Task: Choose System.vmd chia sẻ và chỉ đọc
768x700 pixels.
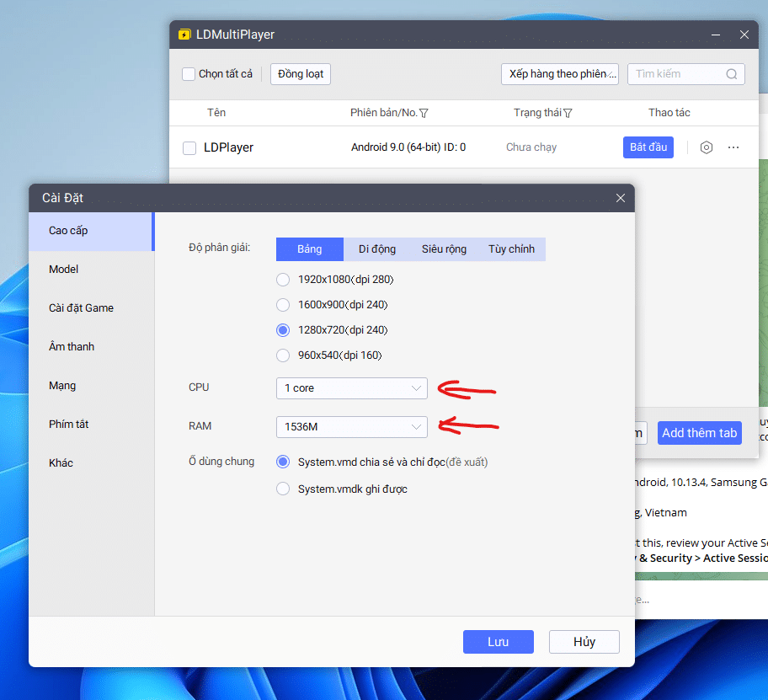Action: pyautogui.click(x=283, y=462)
